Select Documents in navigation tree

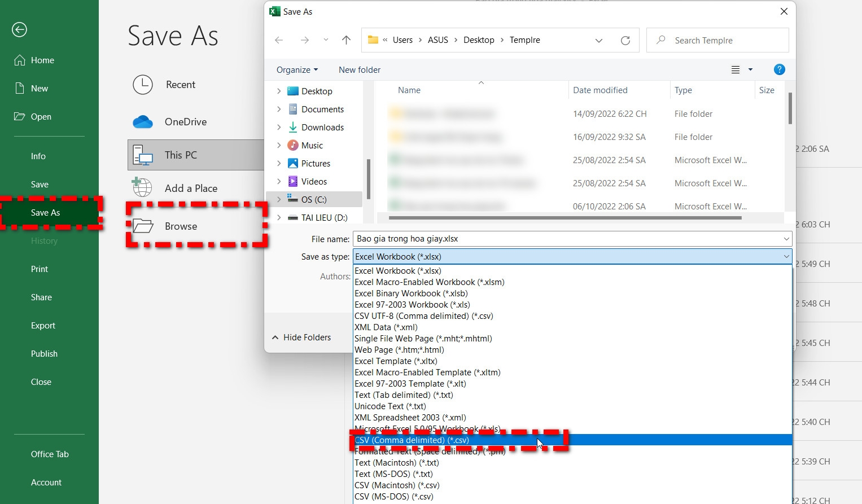pyautogui.click(x=322, y=109)
